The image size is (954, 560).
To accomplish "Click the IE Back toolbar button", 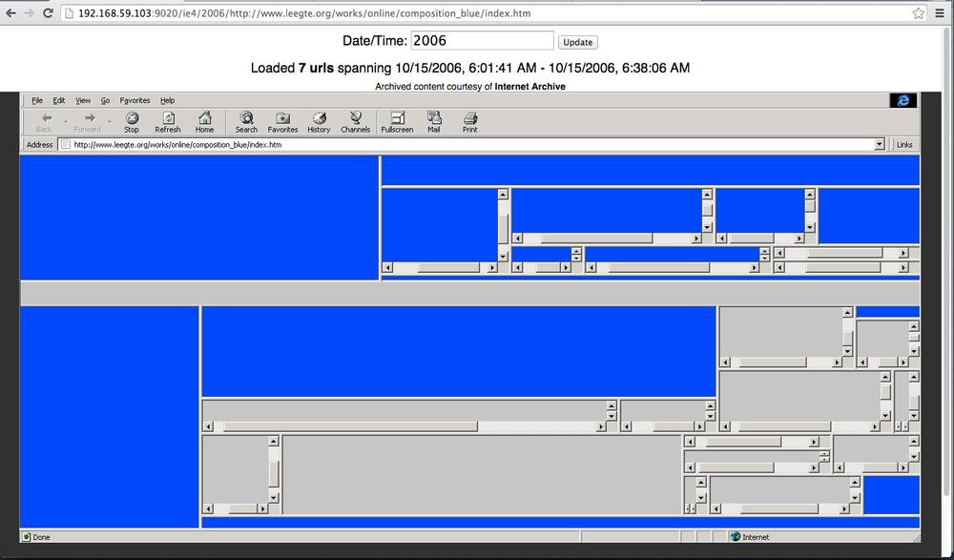I will pos(45,122).
